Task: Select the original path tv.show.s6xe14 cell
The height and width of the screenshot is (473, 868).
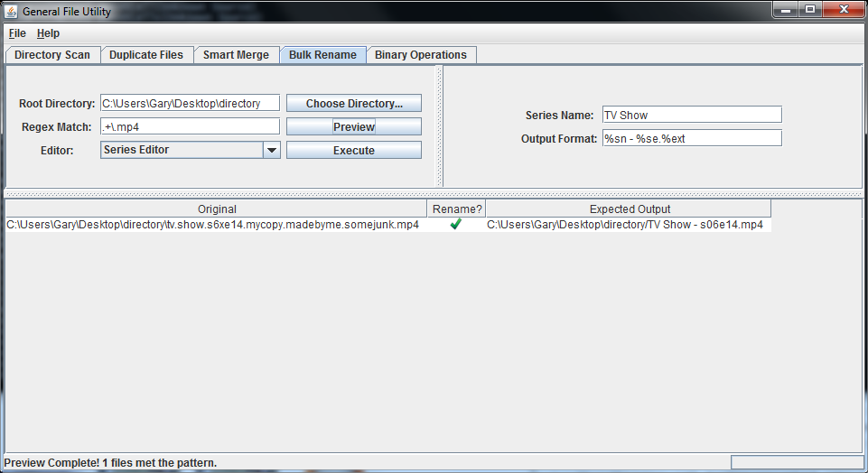Action: 216,225
